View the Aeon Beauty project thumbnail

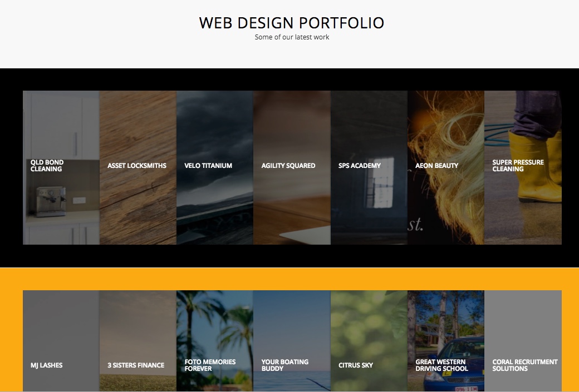(446, 167)
